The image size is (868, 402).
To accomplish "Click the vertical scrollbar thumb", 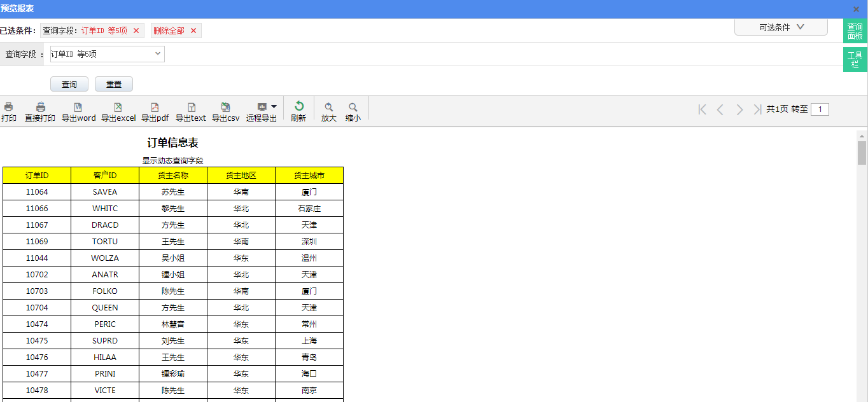I will click(862, 153).
